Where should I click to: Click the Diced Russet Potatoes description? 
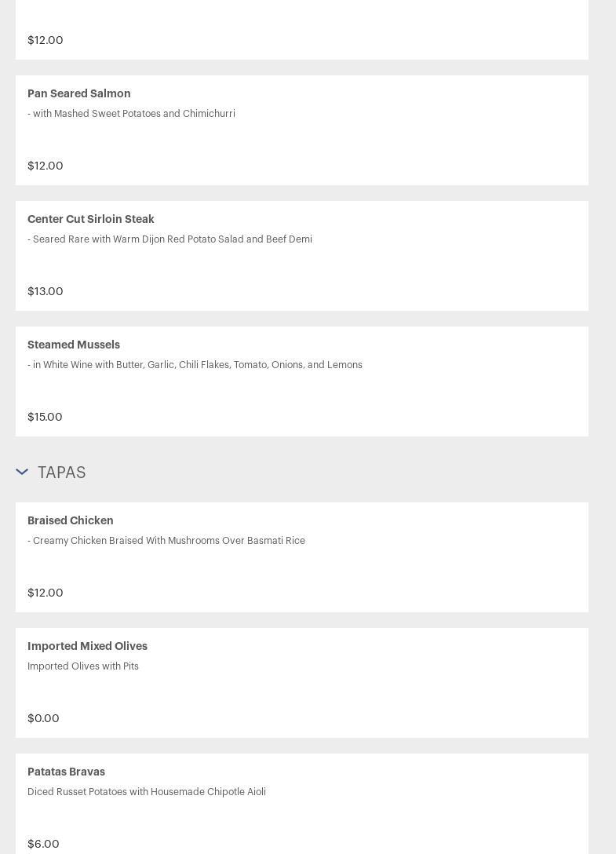pyautogui.click(x=147, y=792)
